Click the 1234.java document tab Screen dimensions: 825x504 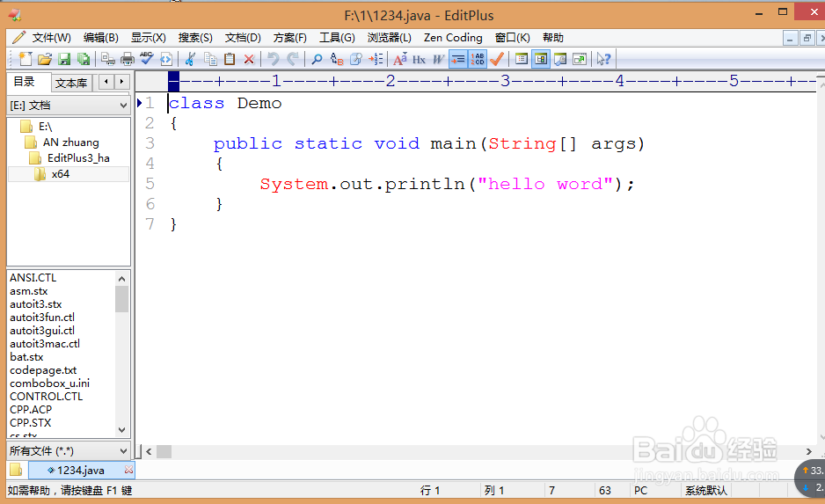point(81,471)
